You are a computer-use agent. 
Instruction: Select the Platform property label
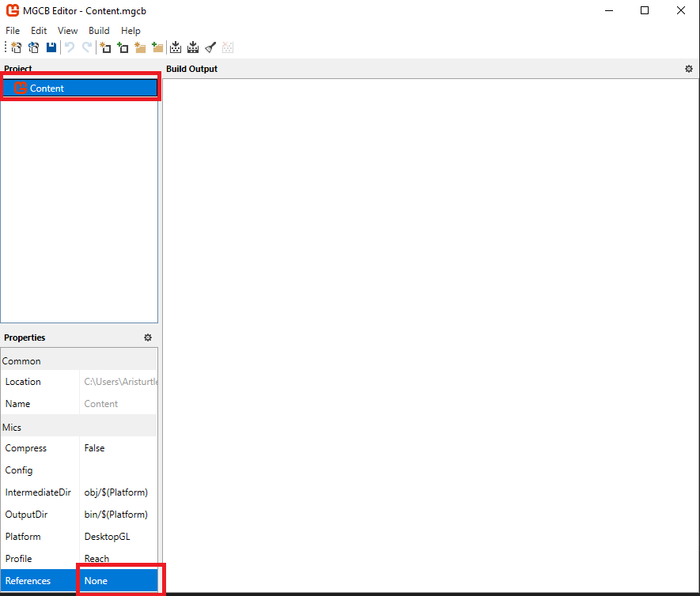pyautogui.click(x=23, y=536)
